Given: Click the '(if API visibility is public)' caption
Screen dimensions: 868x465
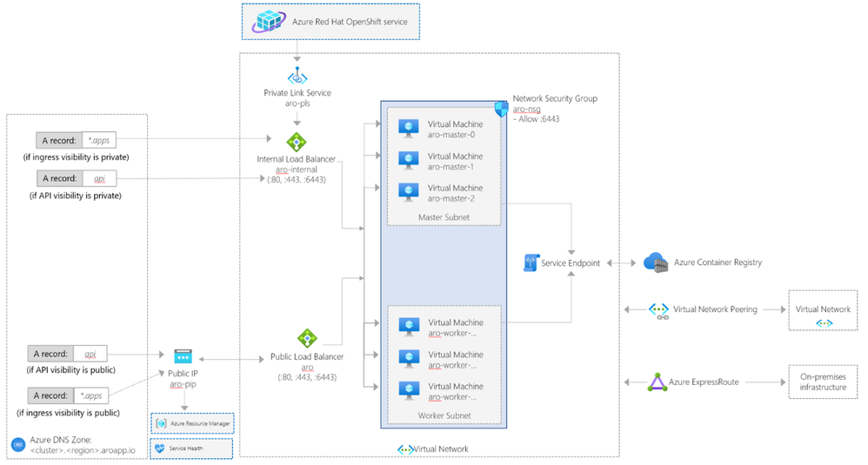Looking at the screenshot, I should coord(71,370).
